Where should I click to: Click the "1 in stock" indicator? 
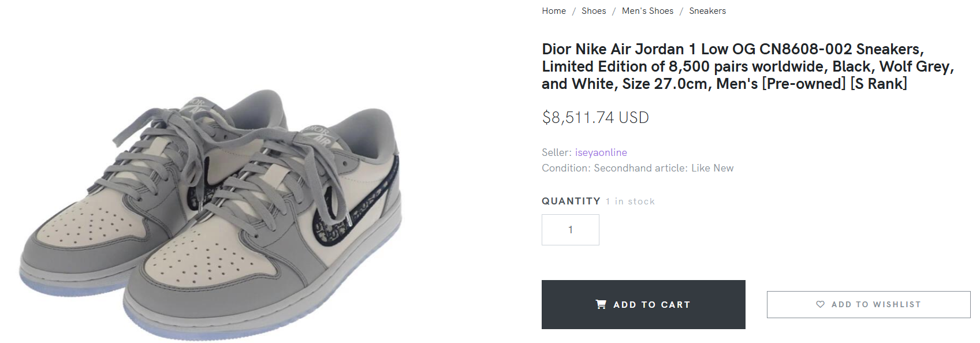(x=630, y=202)
